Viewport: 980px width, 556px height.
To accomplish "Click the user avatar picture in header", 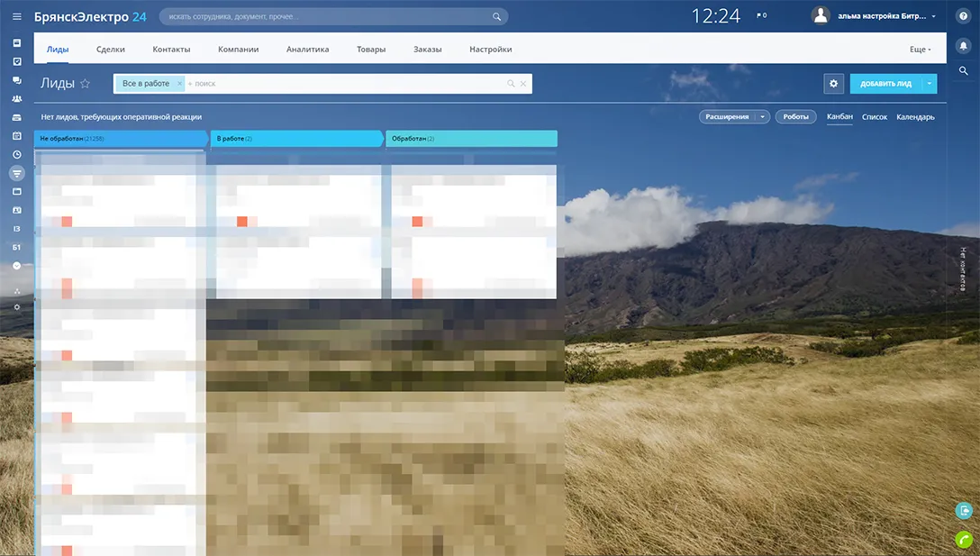I will (821, 15).
